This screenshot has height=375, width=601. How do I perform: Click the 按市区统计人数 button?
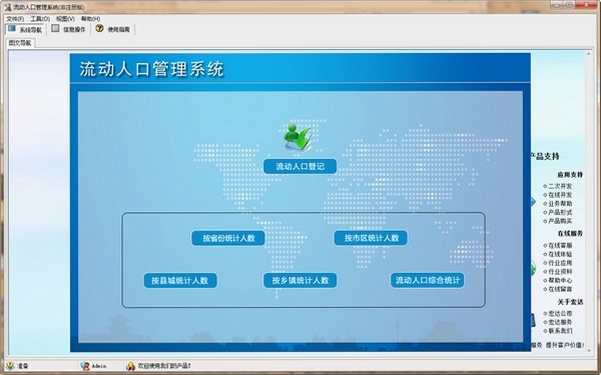click(x=371, y=238)
